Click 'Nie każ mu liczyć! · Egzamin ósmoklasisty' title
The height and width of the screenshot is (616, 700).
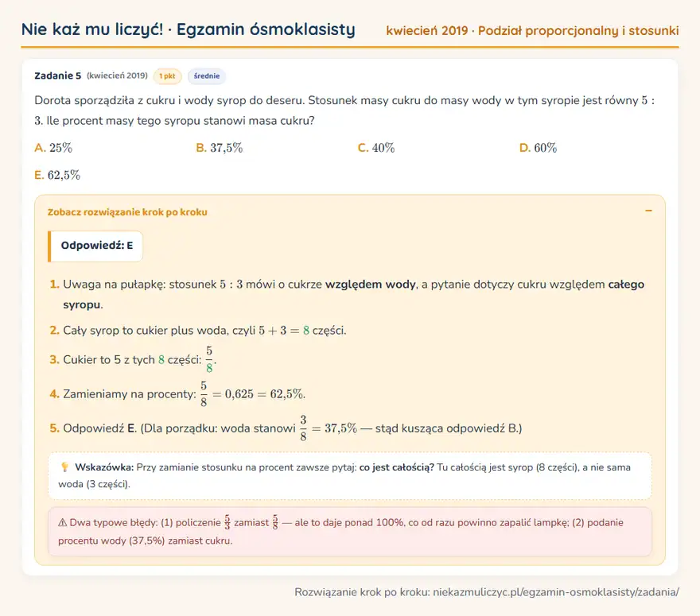coord(188,29)
